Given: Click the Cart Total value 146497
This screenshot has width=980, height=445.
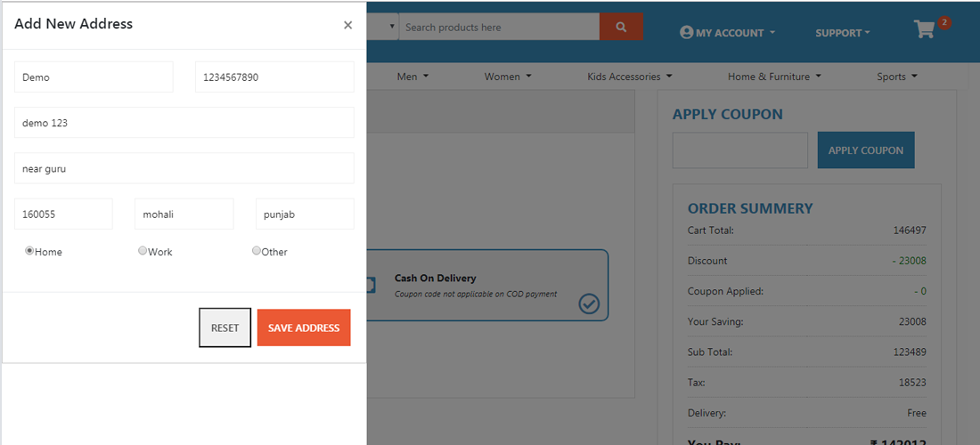Looking at the screenshot, I should pos(910,231).
